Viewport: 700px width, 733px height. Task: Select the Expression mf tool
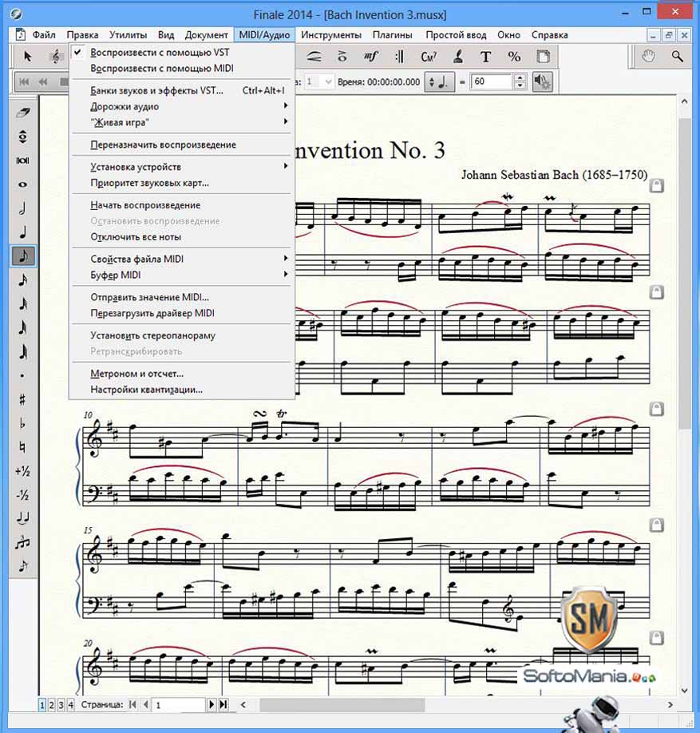tap(370, 57)
